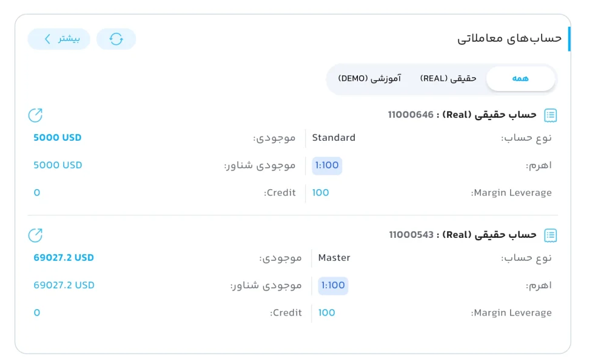
Task: Click document icon beside account 11000543
Action: point(550,235)
